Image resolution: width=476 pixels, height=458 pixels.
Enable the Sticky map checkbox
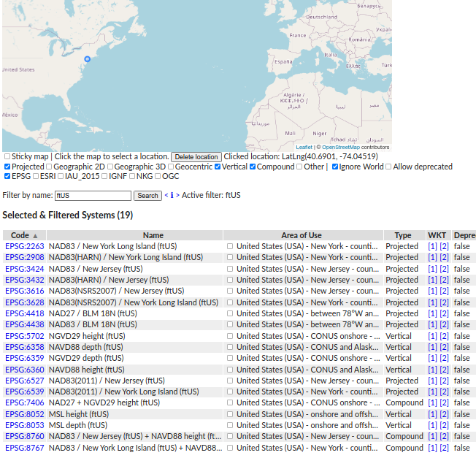(7, 156)
